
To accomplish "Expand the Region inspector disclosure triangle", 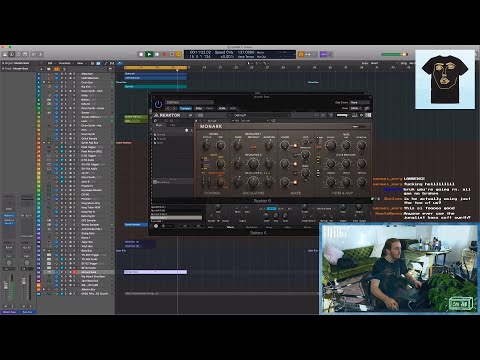I will pos(3,63).
